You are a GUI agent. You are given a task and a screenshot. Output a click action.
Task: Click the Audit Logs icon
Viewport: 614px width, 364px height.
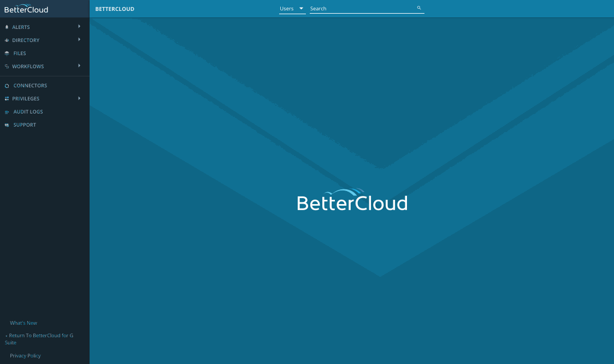coord(7,112)
